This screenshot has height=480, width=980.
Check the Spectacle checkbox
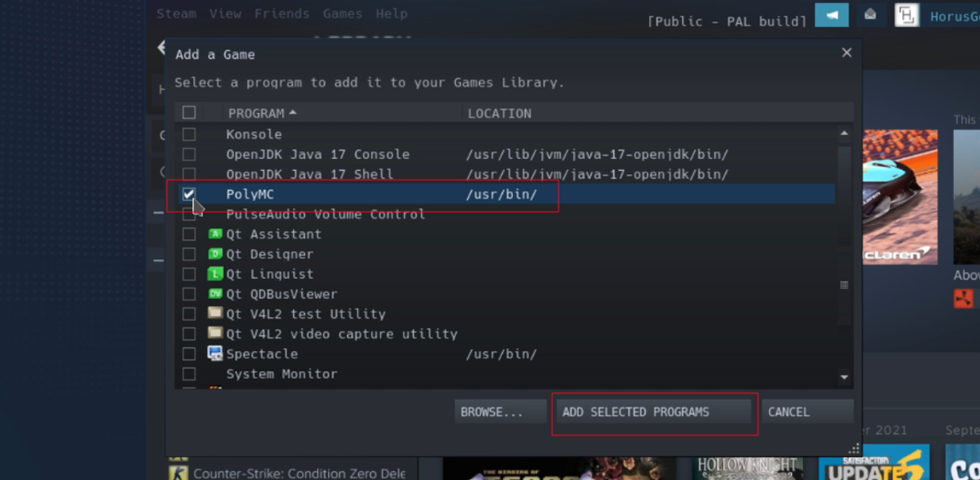tap(189, 353)
